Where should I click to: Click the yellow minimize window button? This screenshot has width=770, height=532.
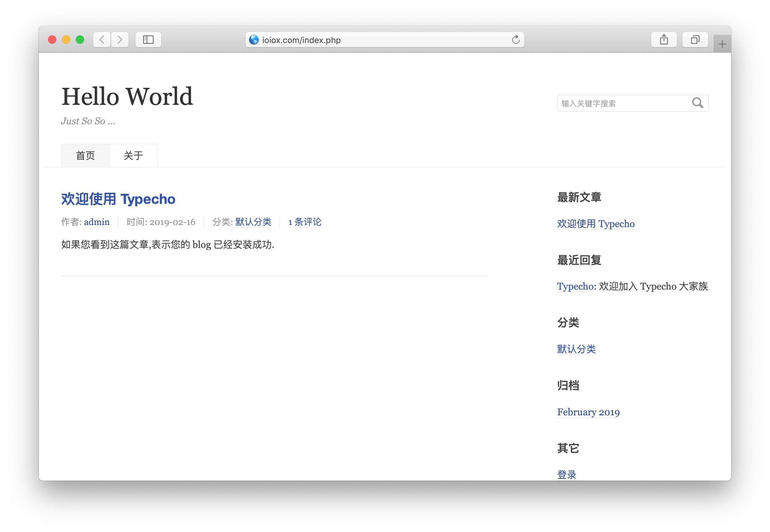(x=66, y=40)
